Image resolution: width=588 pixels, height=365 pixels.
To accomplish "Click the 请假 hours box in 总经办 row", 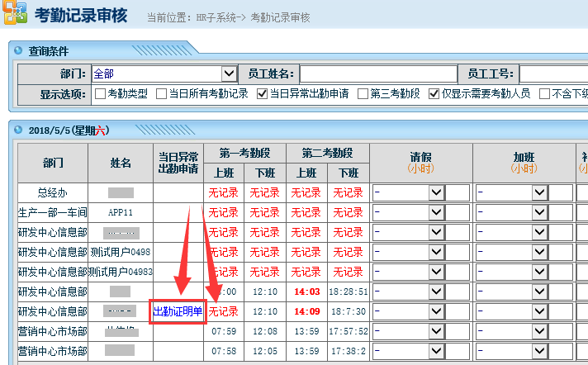I will coord(458,192).
